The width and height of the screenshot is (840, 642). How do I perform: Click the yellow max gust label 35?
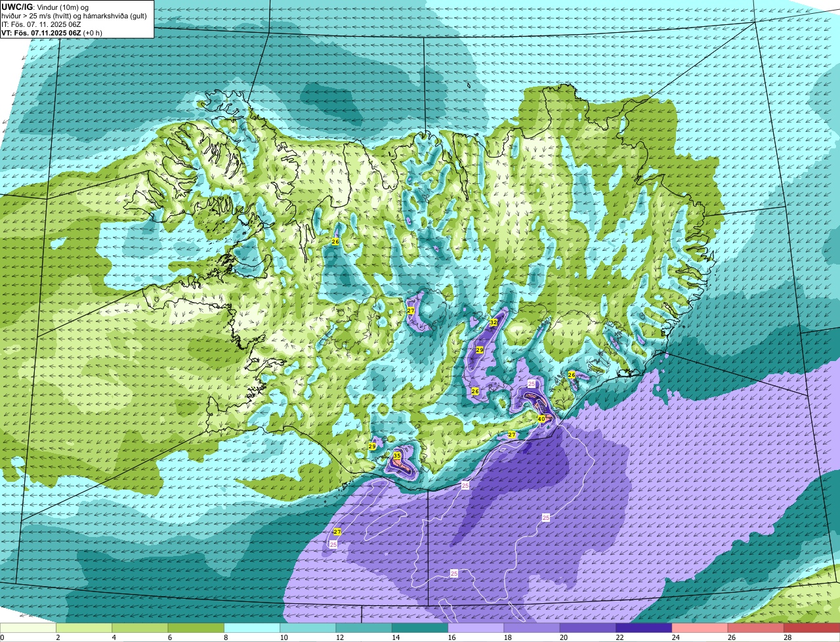397,455
